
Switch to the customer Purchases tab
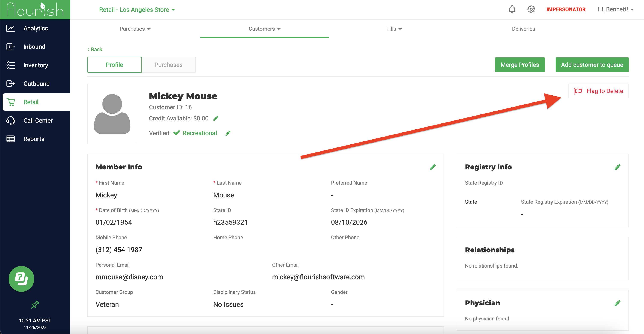point(168,65)
